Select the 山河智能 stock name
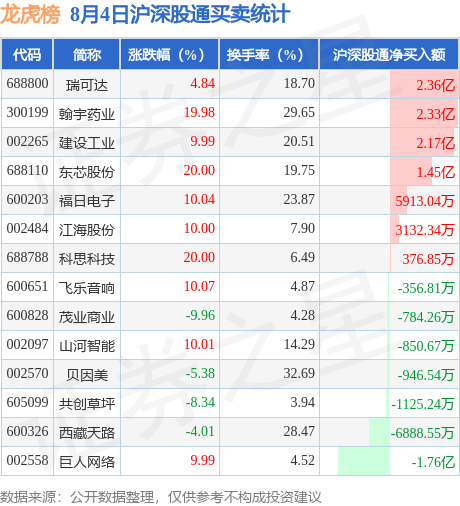460x506 pixels. (87, 346)
